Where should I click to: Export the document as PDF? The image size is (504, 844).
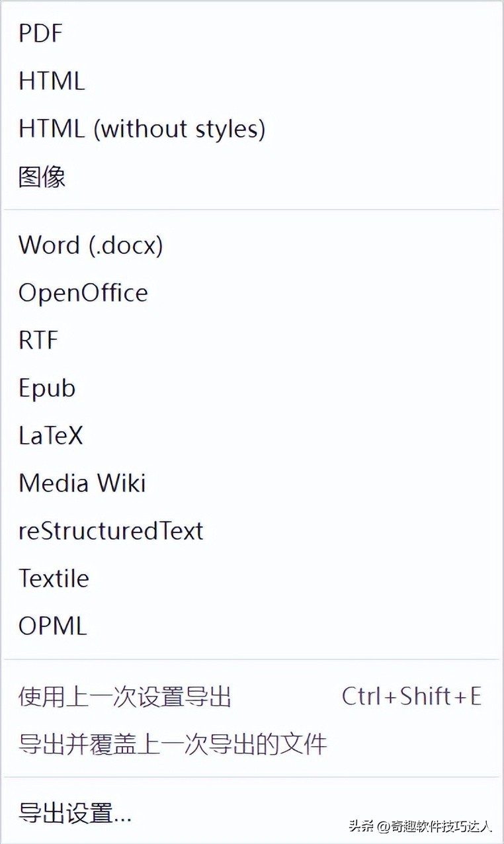coord(40,34)
